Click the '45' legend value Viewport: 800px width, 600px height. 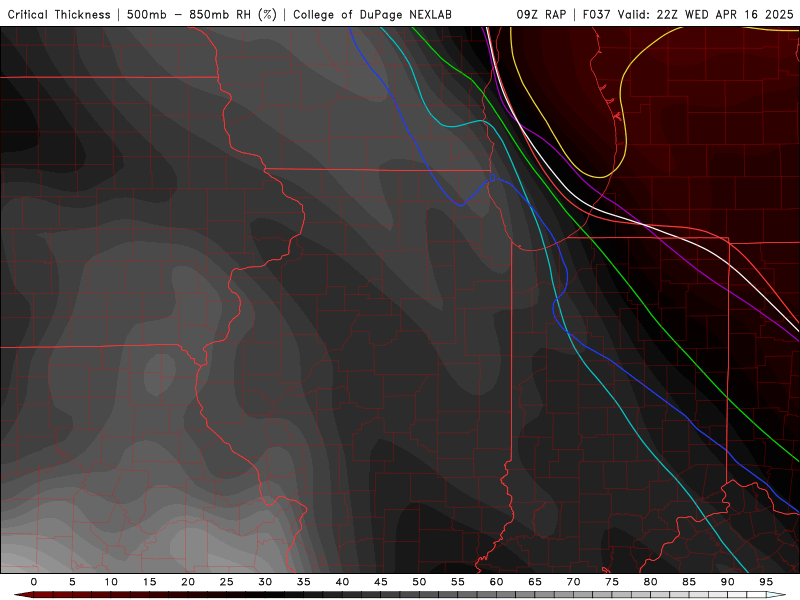point(381,582)
